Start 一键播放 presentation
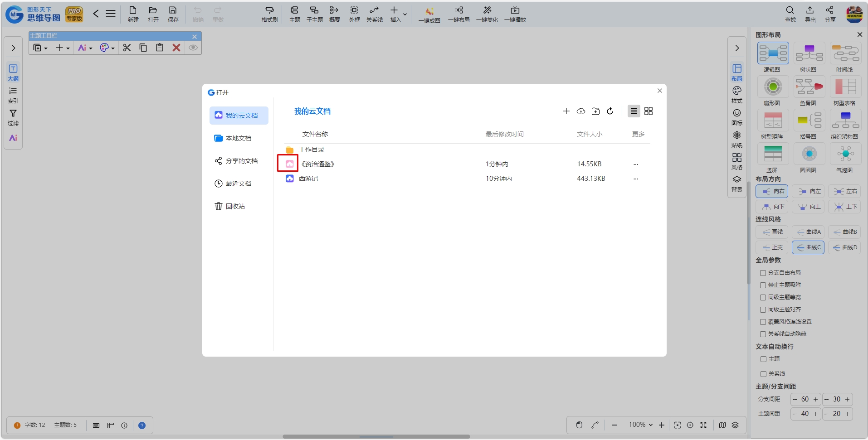Screen dimensions: 868x440 pos(515,14)
